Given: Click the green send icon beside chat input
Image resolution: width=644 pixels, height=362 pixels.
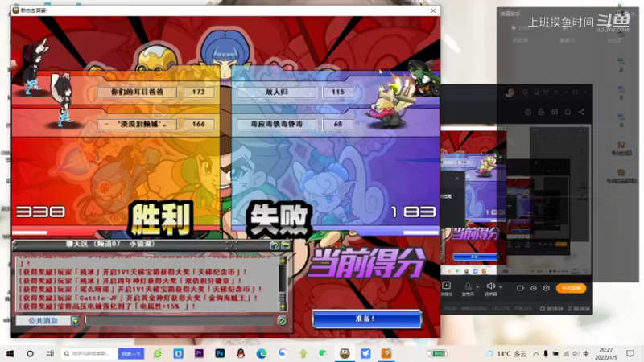Looking at the screenshot, I should pos(282,320).
